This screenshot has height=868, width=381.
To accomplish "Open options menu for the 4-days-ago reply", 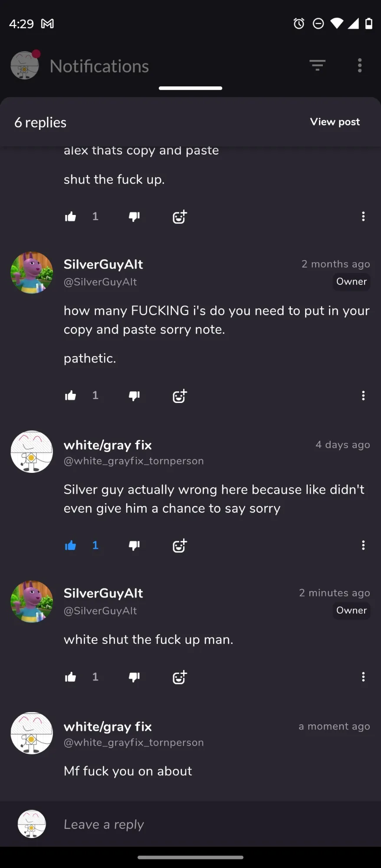I will [x=363, y=545].
